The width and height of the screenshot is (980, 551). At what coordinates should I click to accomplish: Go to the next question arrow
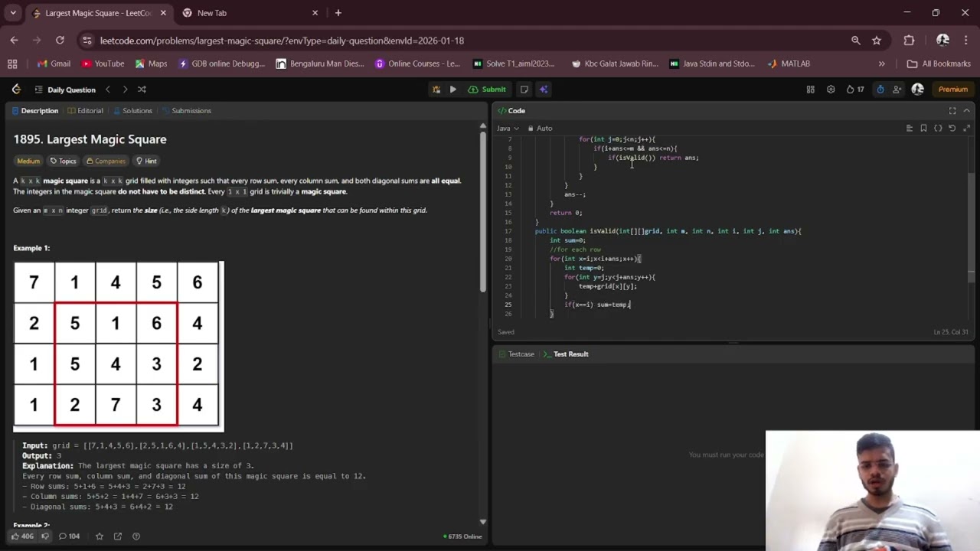click(x=125, y=90)
